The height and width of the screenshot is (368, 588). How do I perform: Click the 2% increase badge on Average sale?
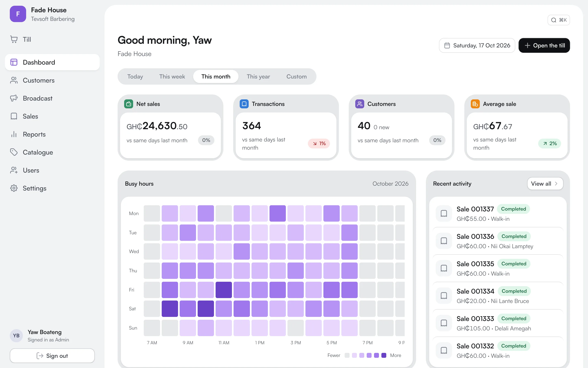pyautogui.click(x=550, y=144)
